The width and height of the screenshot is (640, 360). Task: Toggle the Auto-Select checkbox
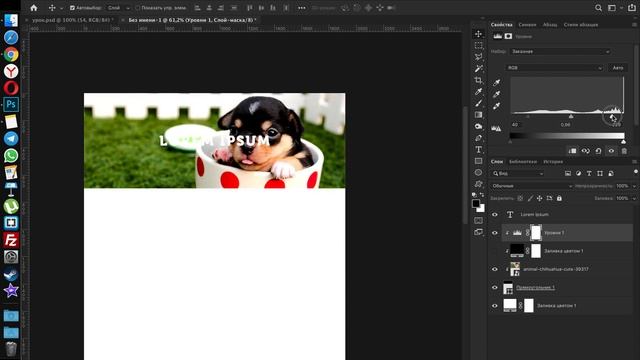pos(72,8)
